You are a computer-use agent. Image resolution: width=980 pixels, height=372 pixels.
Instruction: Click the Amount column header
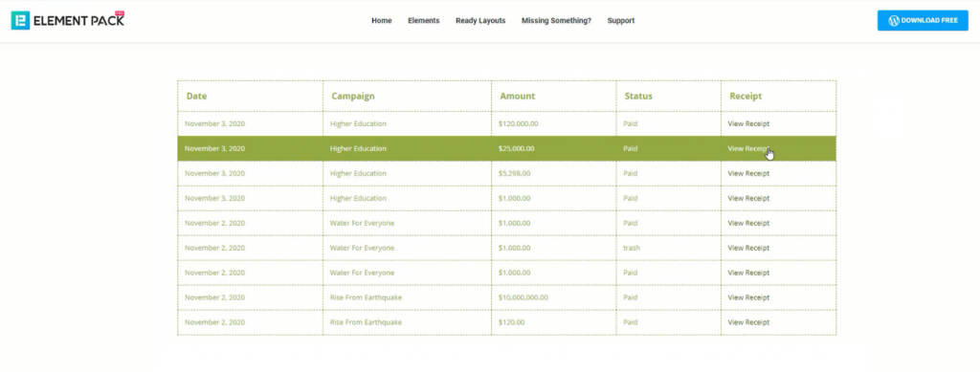[x=518, y=97]
